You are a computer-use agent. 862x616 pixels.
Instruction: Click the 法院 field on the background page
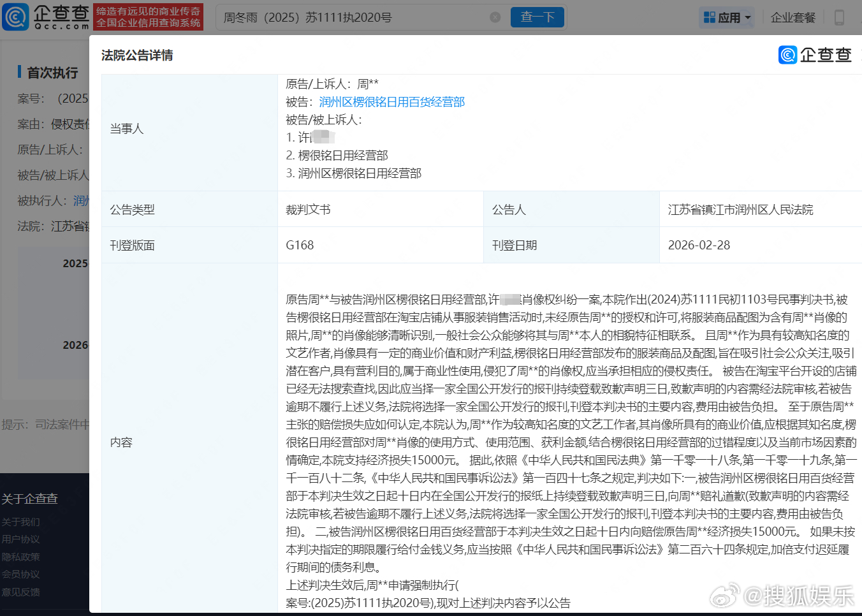point(53,226)
